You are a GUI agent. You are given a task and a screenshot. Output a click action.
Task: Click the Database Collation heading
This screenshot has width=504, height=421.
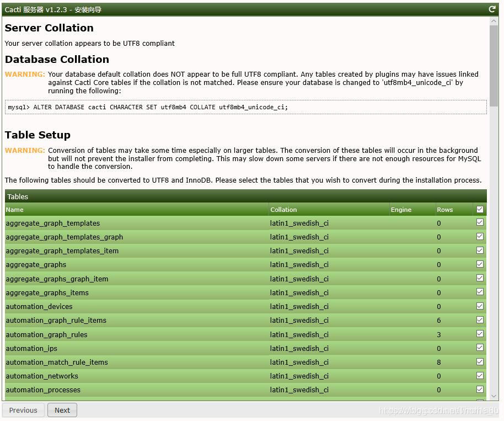tap(57, 60)
